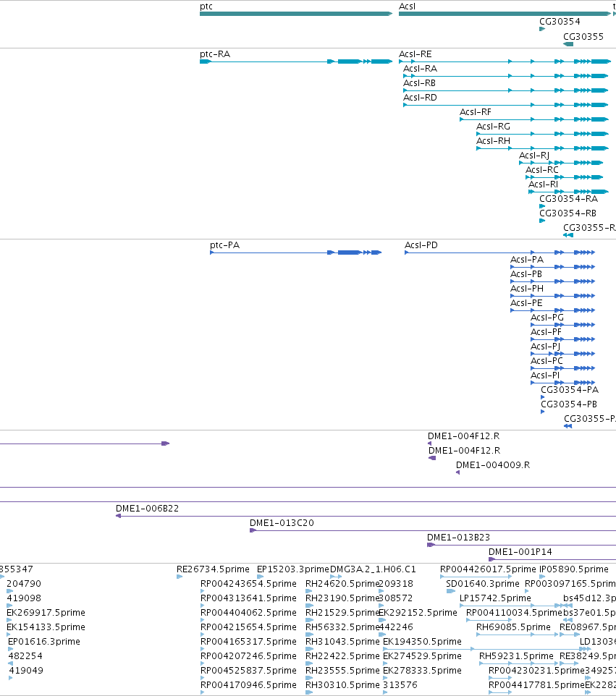Click the CG30354-PB protein label
This screenshot has height=696, width=616.
(x=568, y=404)
